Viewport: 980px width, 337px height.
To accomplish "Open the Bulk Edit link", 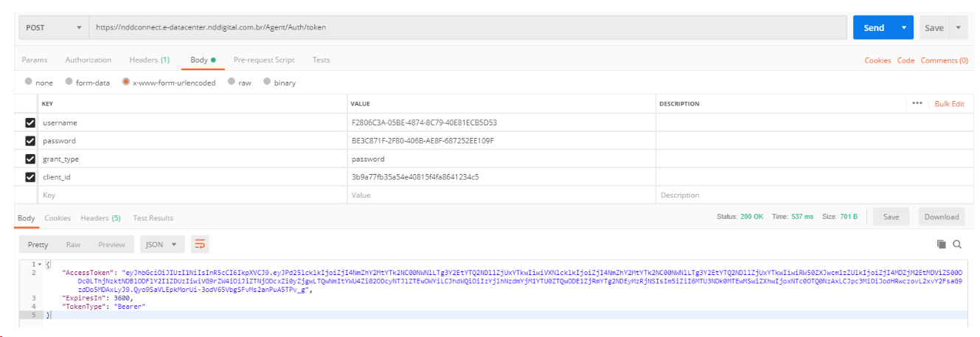I will click(949, 104).
